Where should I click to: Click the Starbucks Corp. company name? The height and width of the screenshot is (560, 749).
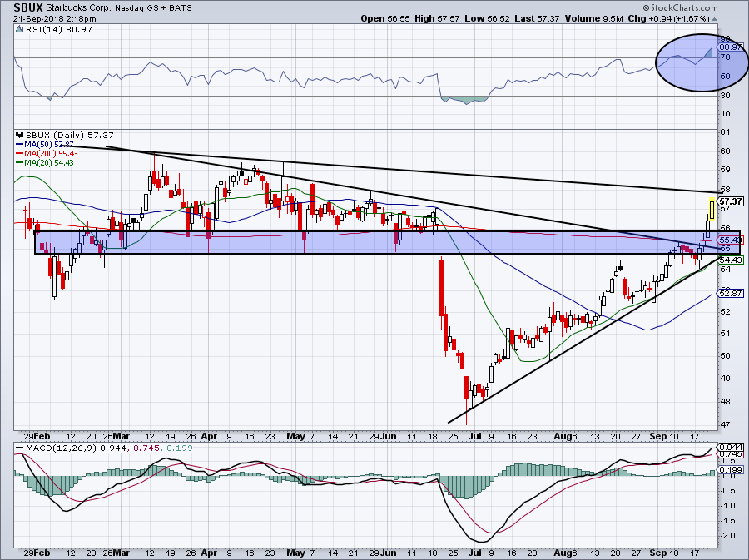pyautogui.click(x=78, y=8)
